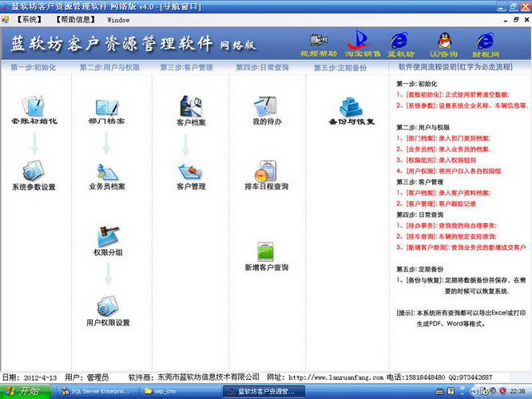
Task: Click the red shield tray icon
Action: tap(502, 391)
